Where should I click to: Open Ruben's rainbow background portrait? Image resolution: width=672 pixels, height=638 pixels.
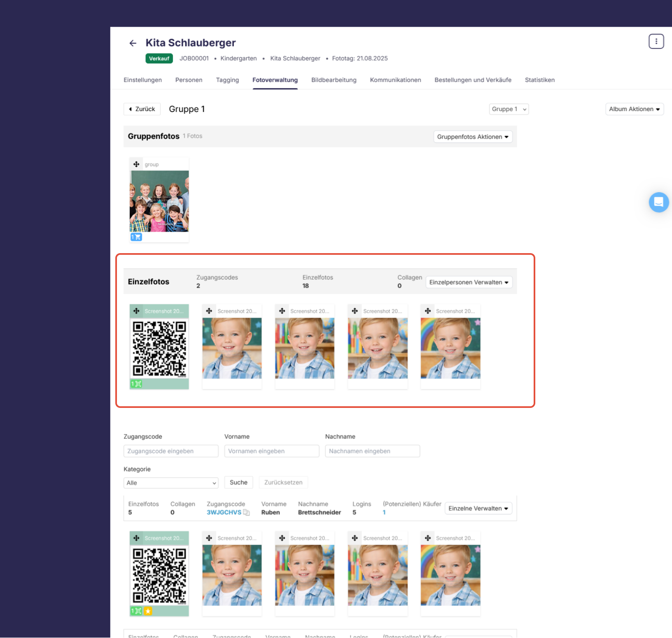(450, 575)
